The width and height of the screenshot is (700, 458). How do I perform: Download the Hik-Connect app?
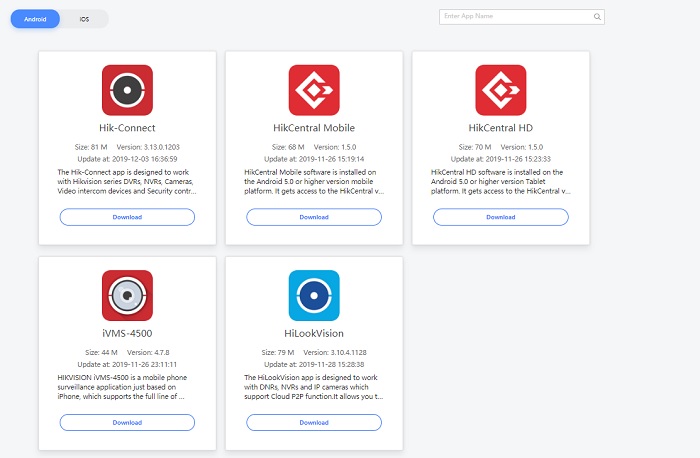pyautogui.click(x=127, y=217)
